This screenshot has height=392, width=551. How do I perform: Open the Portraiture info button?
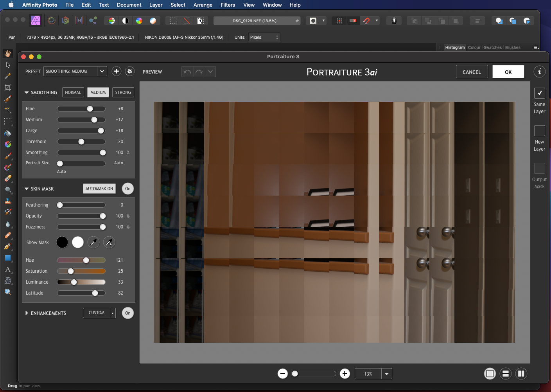[539, 72]
